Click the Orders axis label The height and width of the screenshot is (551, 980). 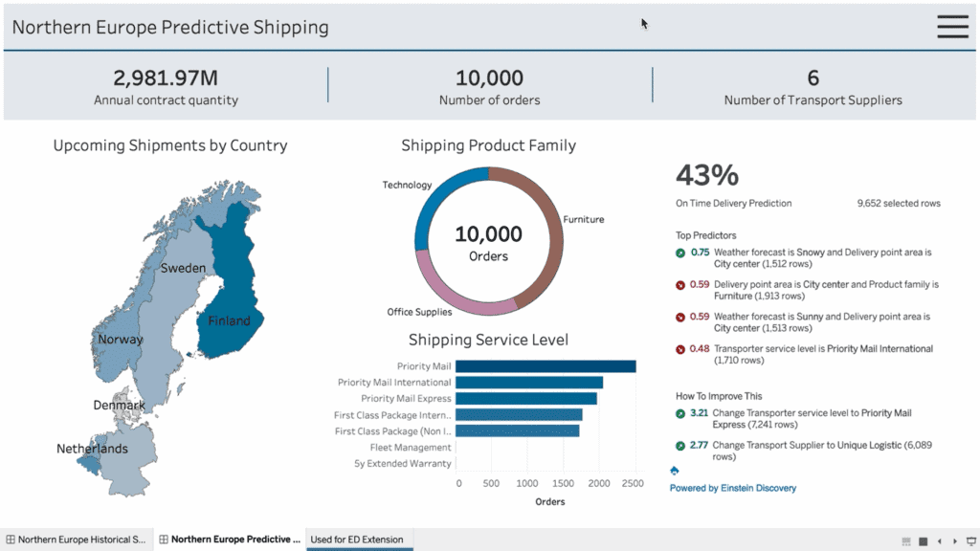[550, 501]
